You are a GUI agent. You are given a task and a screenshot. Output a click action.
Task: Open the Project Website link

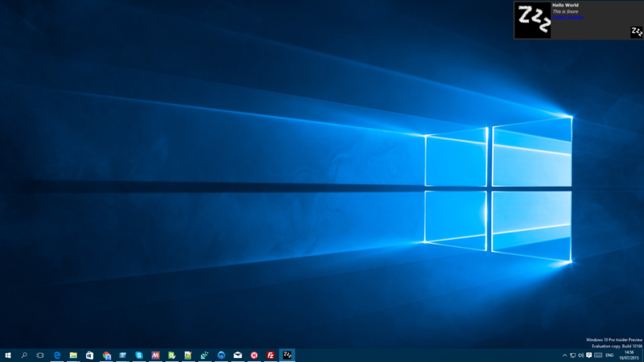pos(568,17)
